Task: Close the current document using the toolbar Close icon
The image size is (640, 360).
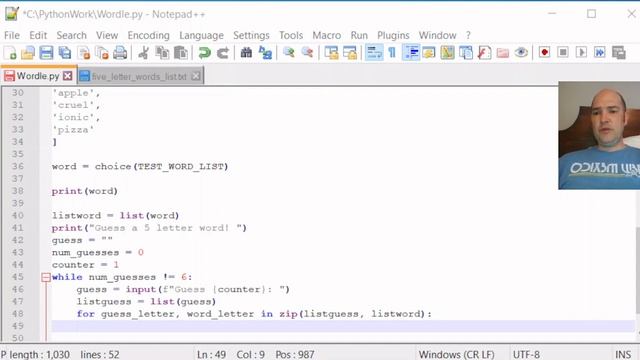Action: (84, 53)
